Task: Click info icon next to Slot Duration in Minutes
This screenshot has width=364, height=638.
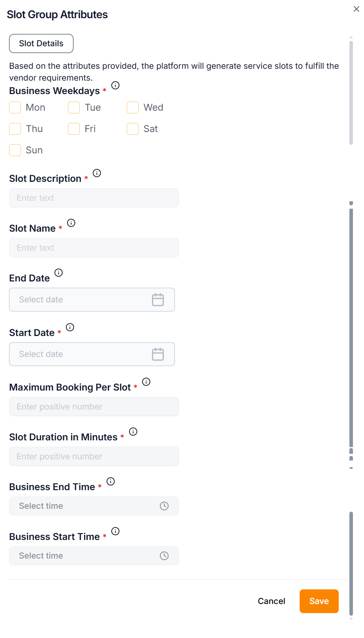Action: 133,432
